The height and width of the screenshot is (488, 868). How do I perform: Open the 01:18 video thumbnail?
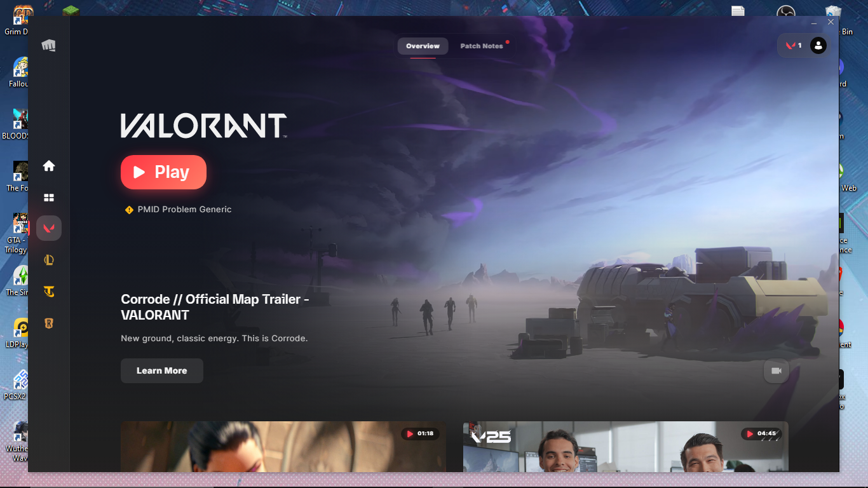pos(283,447)
